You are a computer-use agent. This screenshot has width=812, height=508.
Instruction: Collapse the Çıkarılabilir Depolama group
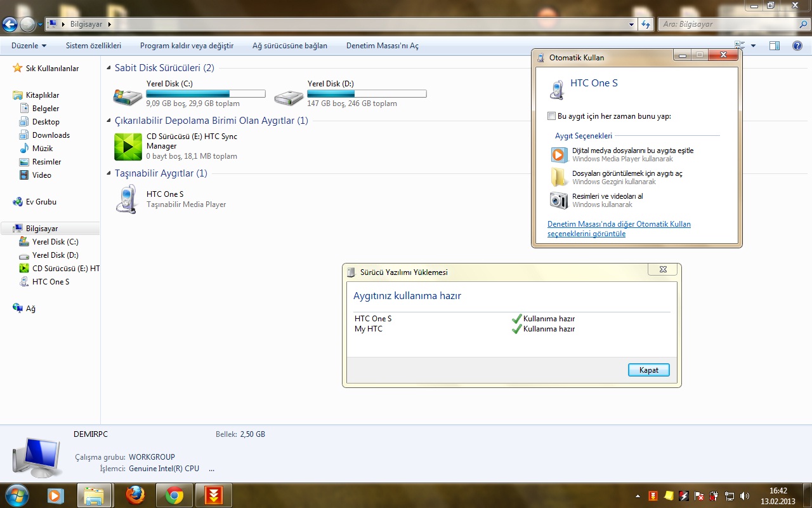(x=109, y=121)
